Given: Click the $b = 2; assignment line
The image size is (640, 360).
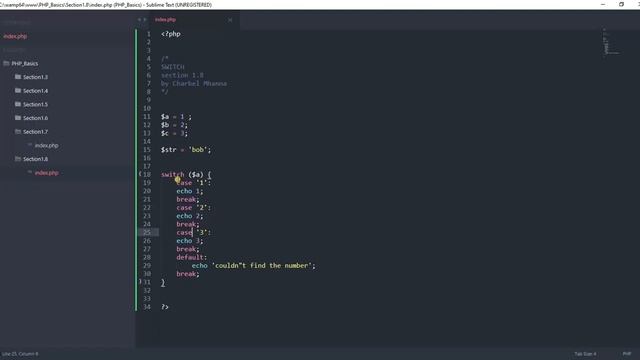Looking at the screenshot, I should (x=174, y=125).
